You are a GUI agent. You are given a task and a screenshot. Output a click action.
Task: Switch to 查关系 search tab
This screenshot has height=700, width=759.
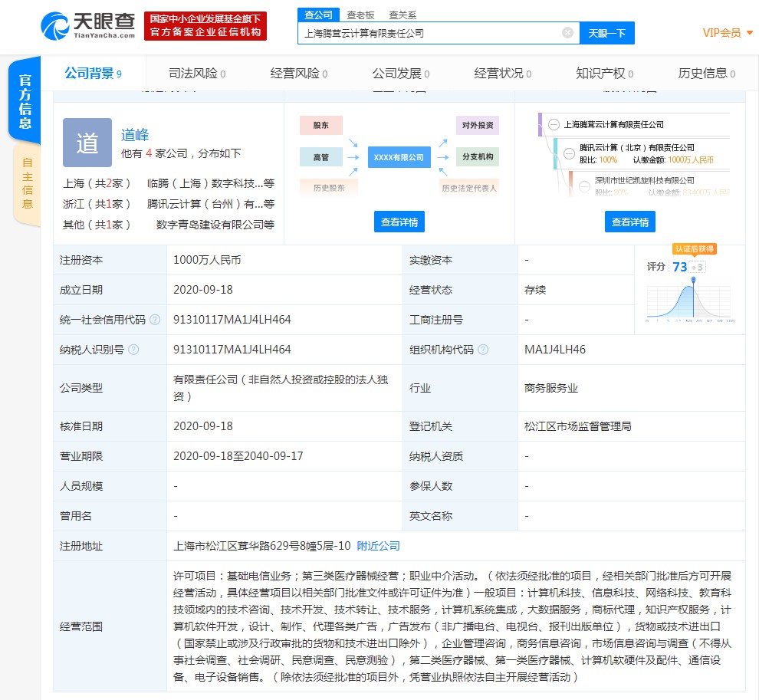[402, 15]
